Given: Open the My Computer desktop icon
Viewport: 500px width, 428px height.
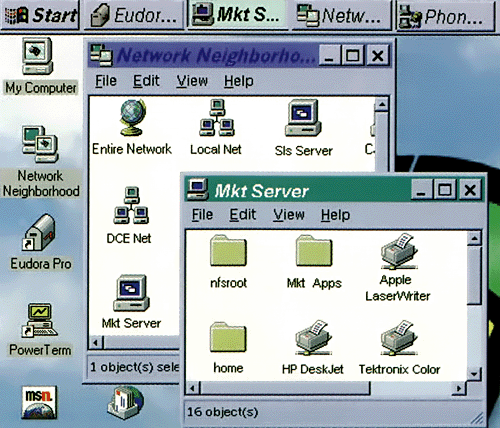Looking at the screenshot, I should 38,56.
